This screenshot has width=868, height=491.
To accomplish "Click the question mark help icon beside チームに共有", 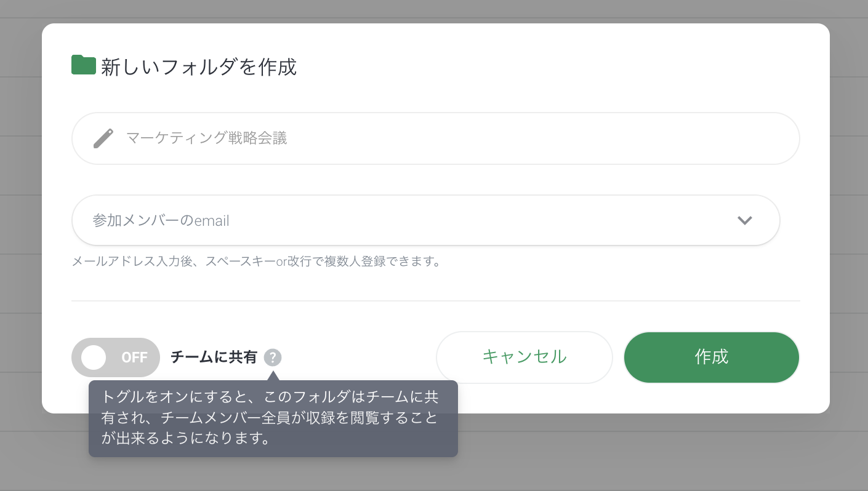I will tap(273, 357).
